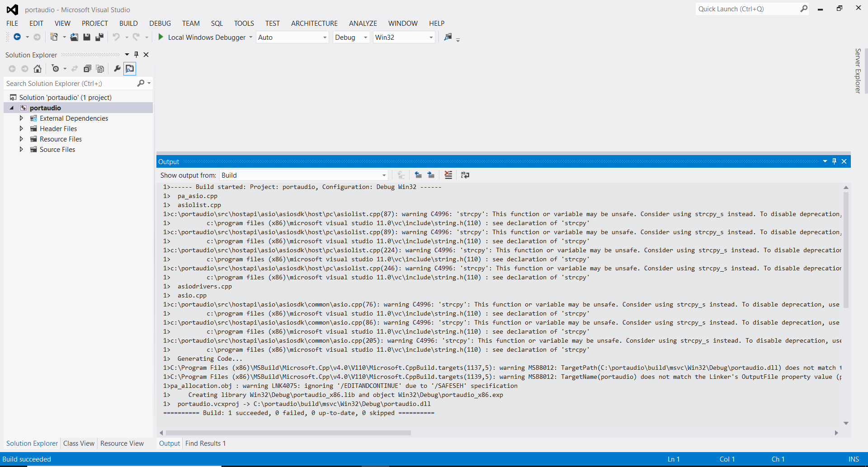This screenshot has height=467, width=868.
Task: Open Solution Explorer window options dropdown
Action: (x=127, y=55)
